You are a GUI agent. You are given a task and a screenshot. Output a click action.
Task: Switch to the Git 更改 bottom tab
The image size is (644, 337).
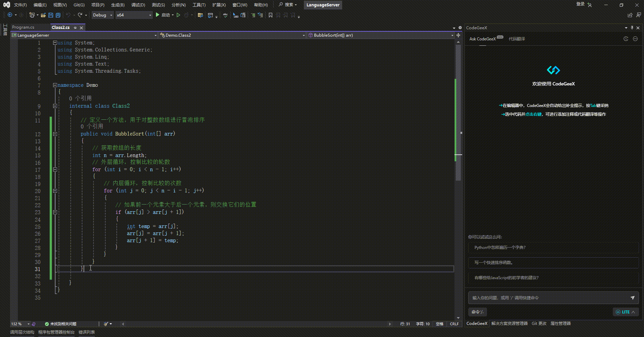coord(539,324)
